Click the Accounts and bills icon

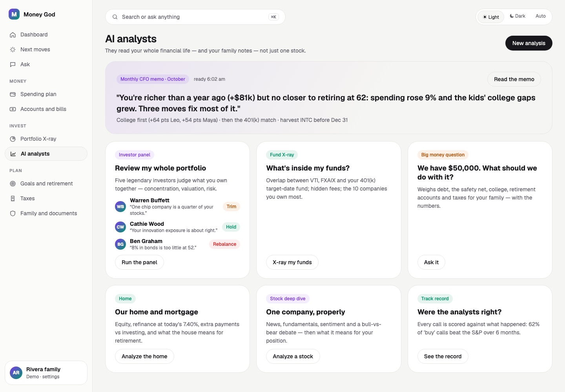(13, 109)
